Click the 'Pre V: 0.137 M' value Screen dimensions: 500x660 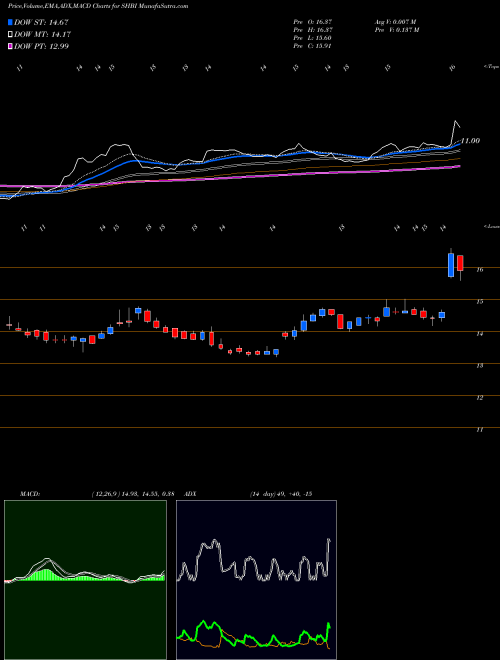(x=396, y=29)
